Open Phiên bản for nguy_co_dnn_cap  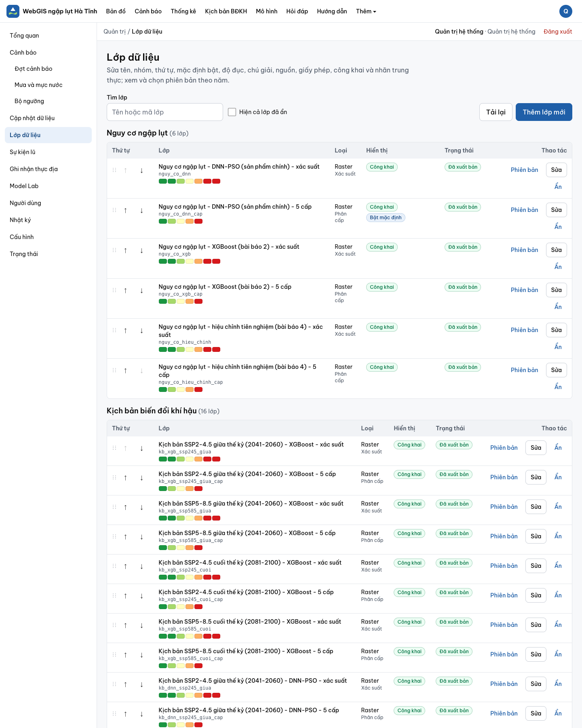point(524,210)
